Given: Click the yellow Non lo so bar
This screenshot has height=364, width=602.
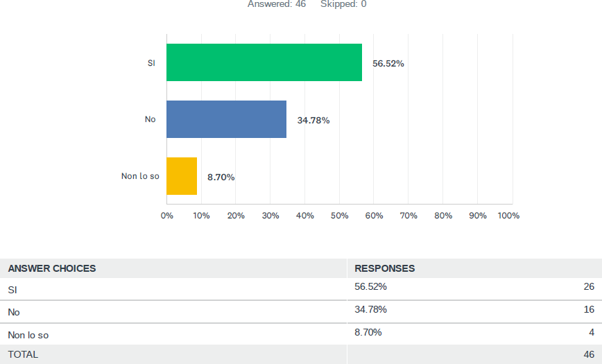Looking at the screenshot, I should [182, 176].
